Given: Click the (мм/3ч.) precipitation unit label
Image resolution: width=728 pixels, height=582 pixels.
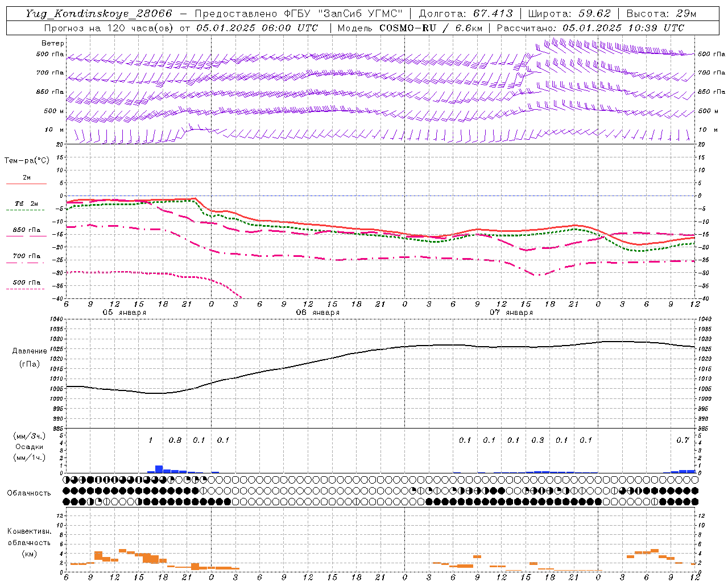Looking at the screenshot, I should coord(29,436).
